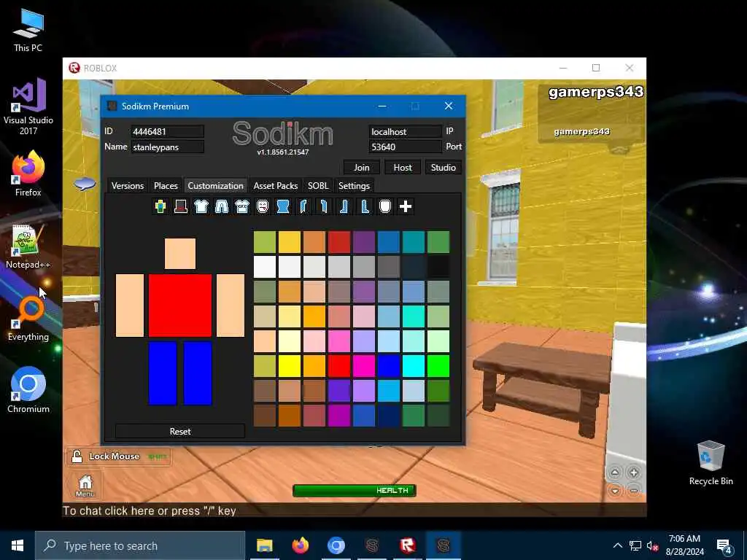Switch to the SOBL tab
This screenshot has width=747, height=560.
point(318,186)
